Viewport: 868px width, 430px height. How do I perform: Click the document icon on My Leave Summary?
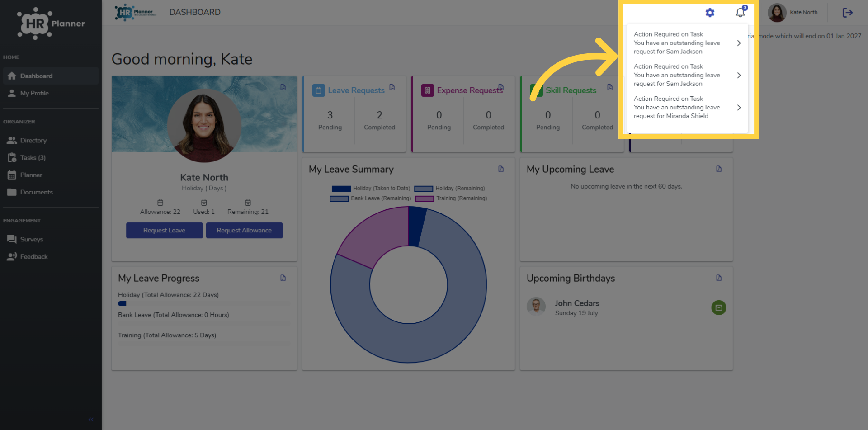pos(501,169)
